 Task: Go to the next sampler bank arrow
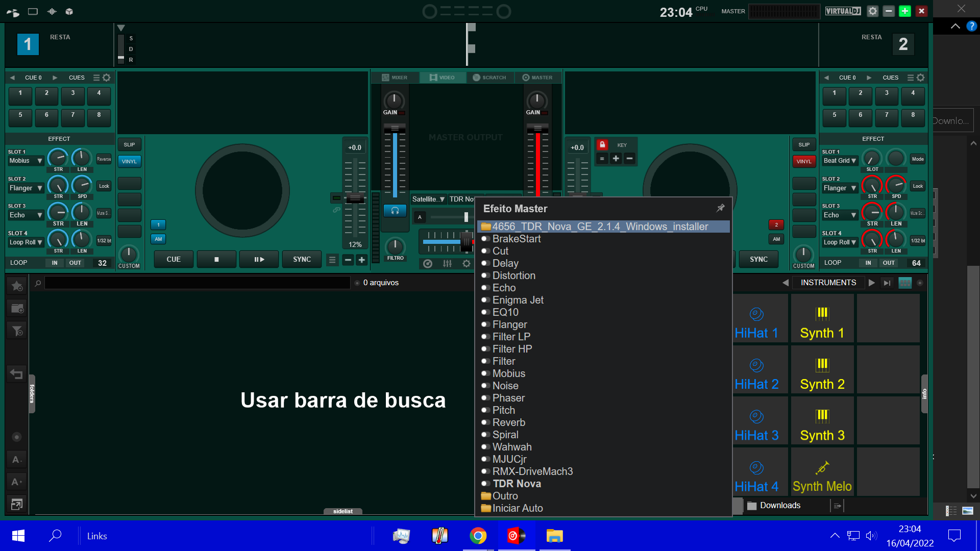[x=872, y=283]
